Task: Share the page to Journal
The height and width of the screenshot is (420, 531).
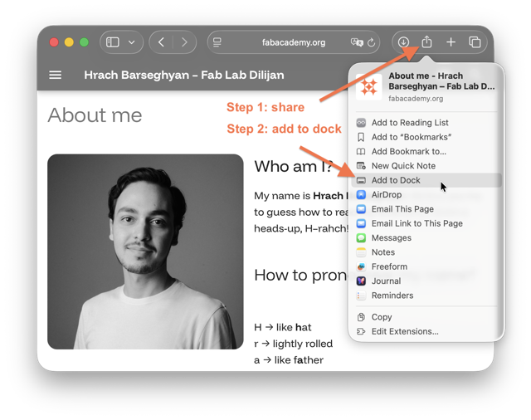Action: tap(426, 281)
